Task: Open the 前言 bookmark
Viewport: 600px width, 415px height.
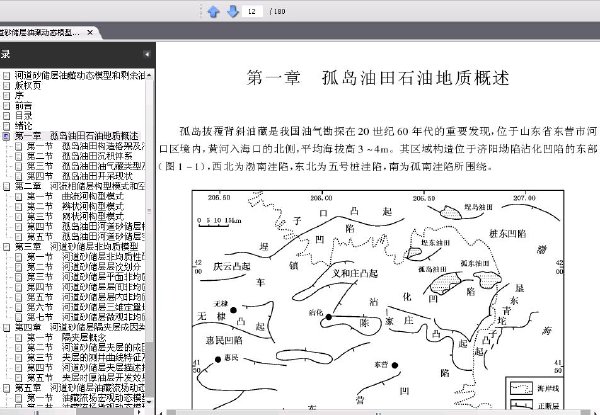Action: (23, 106)
